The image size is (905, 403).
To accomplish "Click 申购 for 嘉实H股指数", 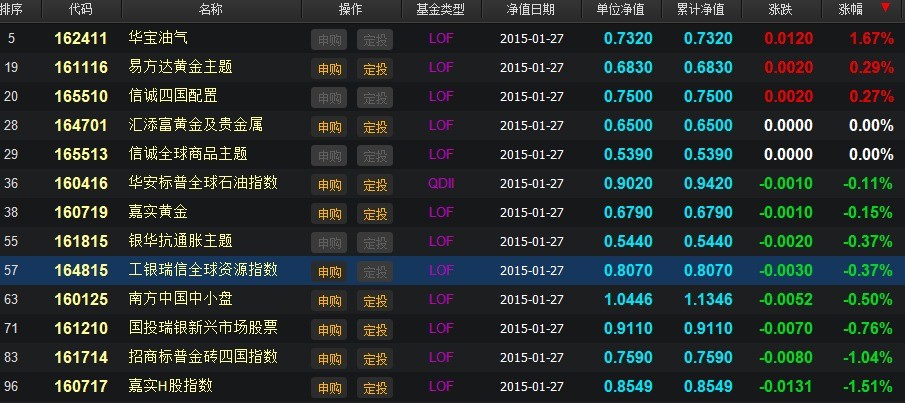I will [x=330, y=387].
